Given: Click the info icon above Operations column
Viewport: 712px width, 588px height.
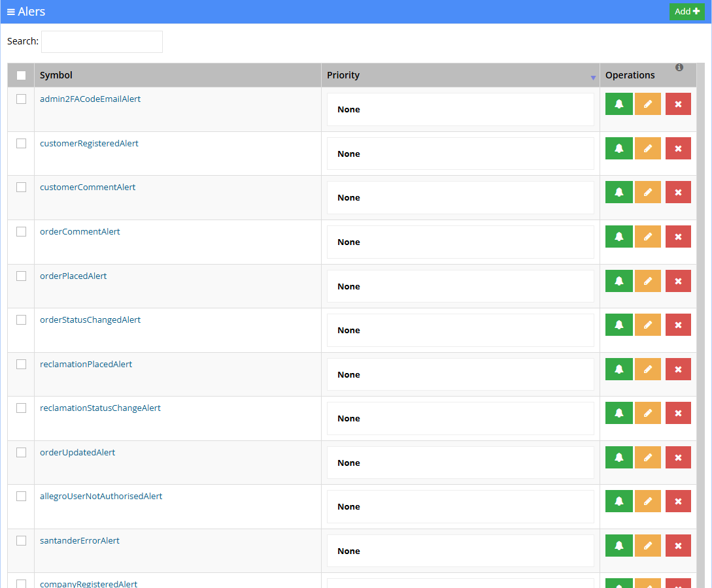Looking at the screenshot, I should point(679,67).
